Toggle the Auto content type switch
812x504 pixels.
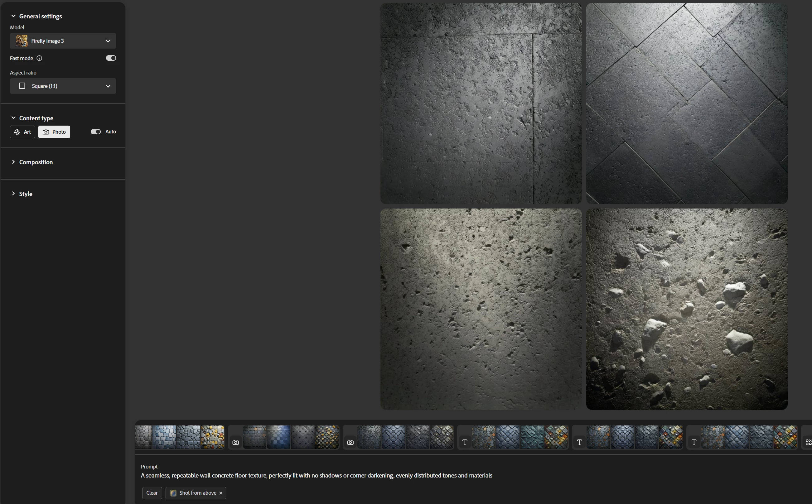(x=96, y=132)
